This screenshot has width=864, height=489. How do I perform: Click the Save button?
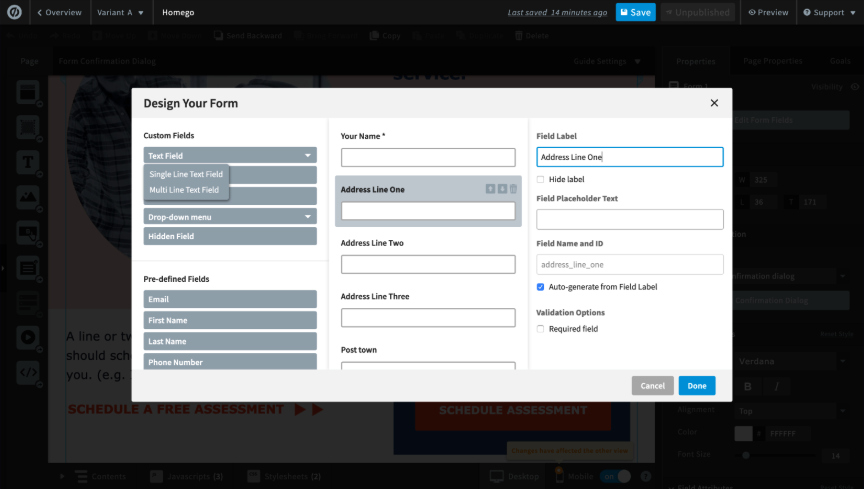pyautogui.click(x=635, y=12)
